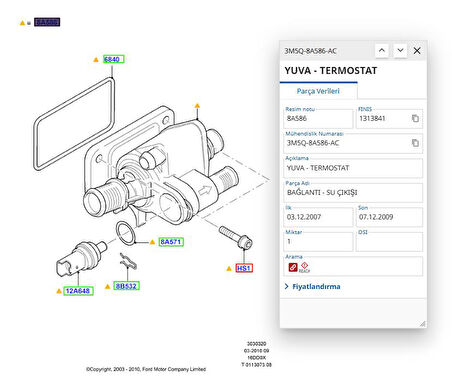
Task: Click the red link icon under Arama
Action: 293,267
